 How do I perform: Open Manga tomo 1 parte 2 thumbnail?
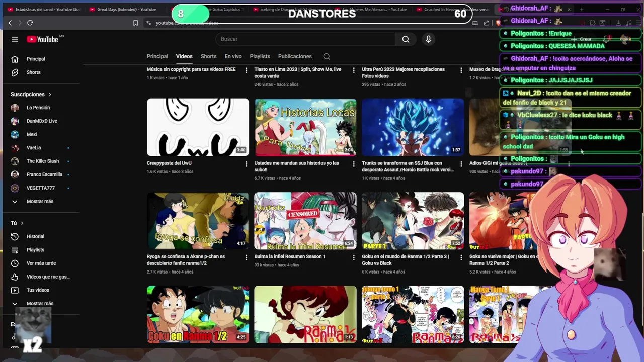pos(413,314)
